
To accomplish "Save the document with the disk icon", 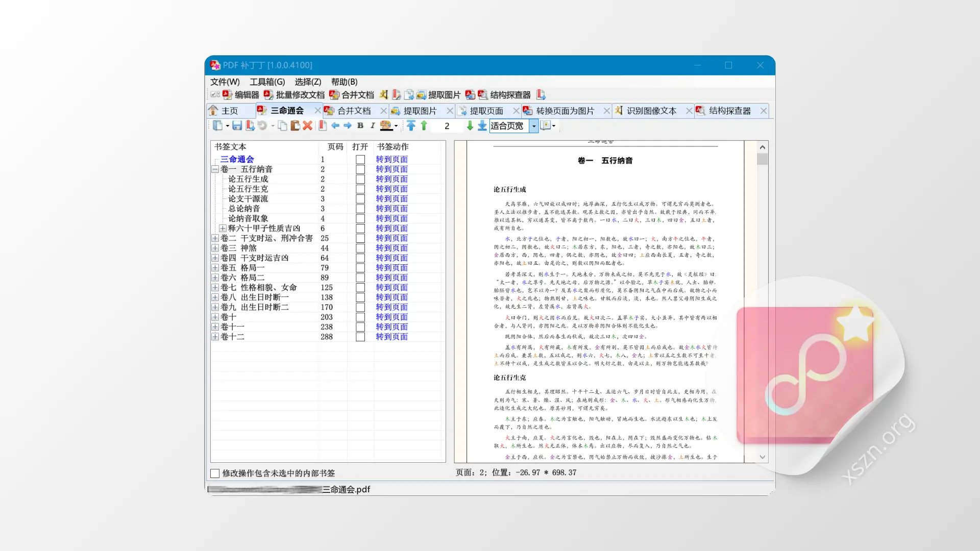I will pyautogui.click(x=237, y=126).
